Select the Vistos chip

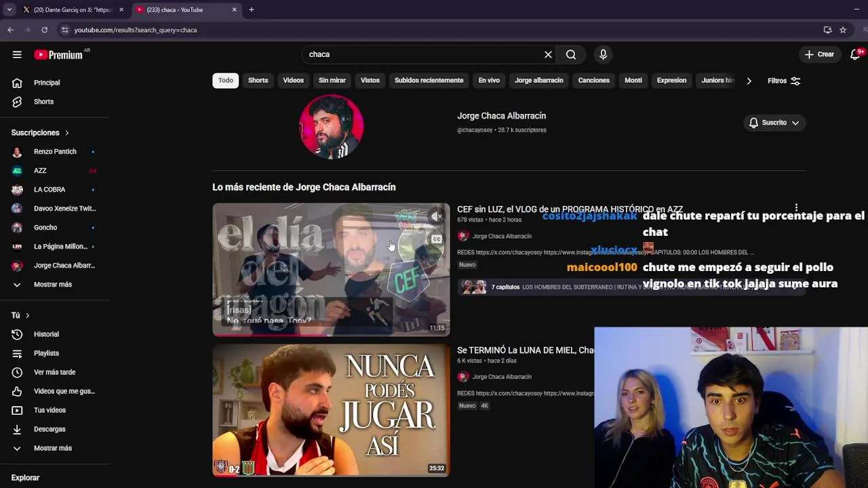click(370, 81)
